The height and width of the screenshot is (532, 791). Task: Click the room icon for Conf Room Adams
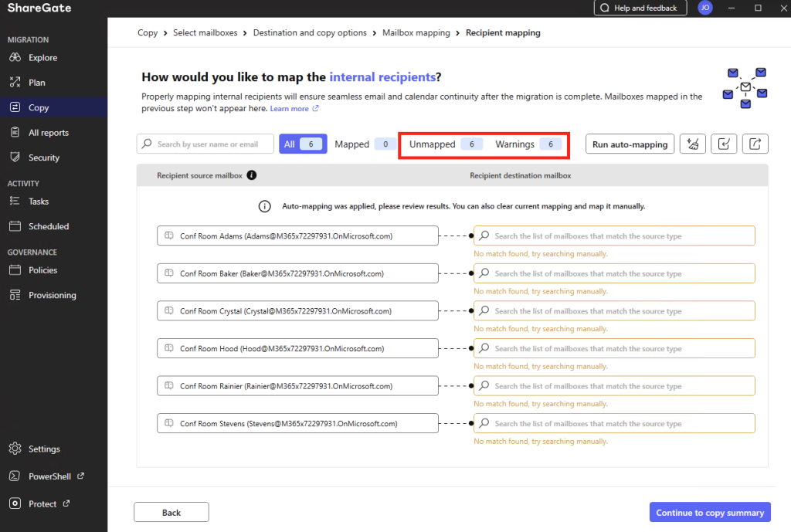[169, 236]
